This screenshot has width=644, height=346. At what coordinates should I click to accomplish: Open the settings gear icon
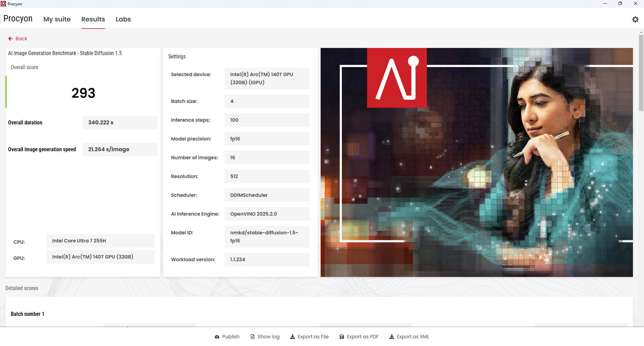635,19
